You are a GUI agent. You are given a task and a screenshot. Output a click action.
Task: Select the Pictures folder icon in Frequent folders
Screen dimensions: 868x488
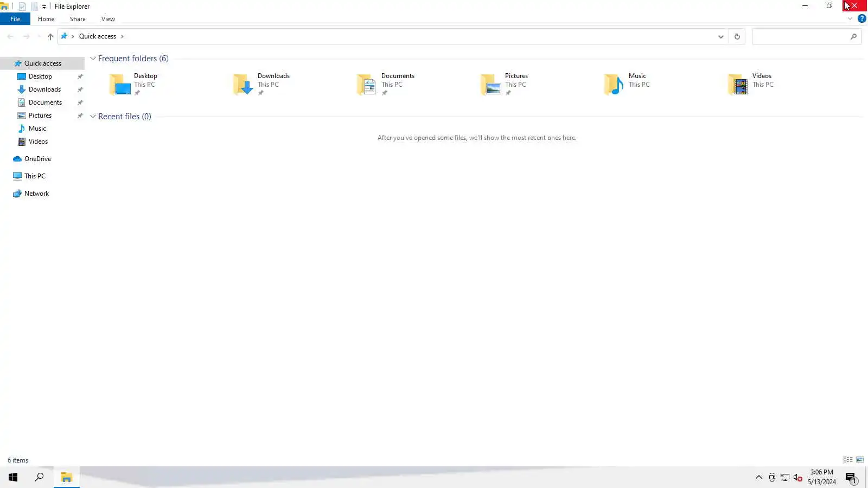coord(490,85)
